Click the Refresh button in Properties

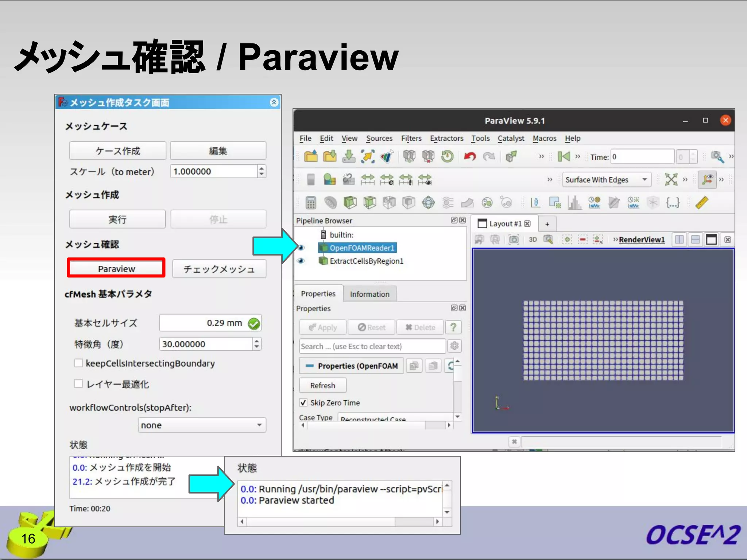click(322, 385)
